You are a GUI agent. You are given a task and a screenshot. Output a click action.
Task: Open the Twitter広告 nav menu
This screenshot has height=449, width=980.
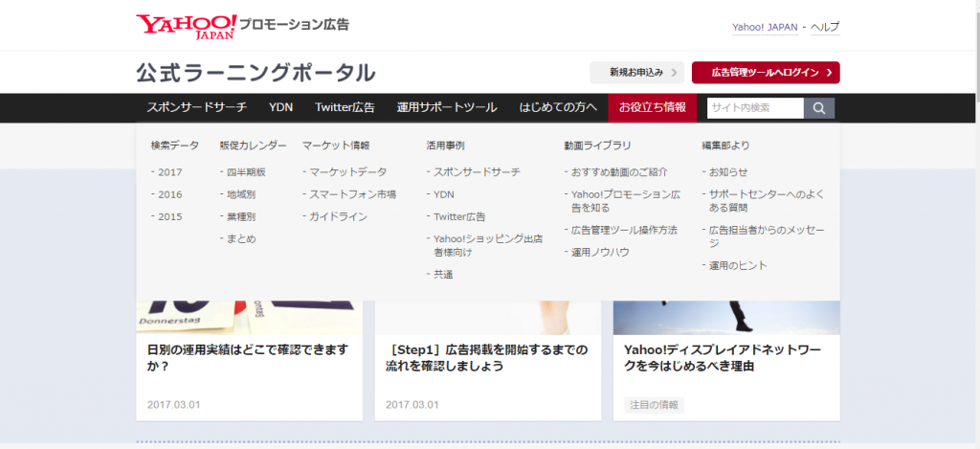click(x=345, y=107)
